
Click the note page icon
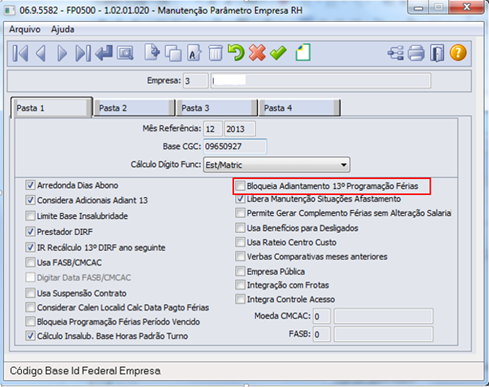[303, 53]
